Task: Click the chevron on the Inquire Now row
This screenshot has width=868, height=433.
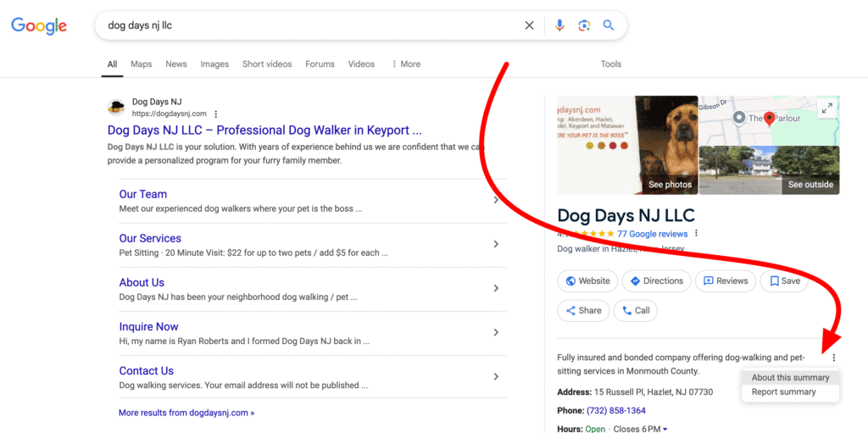Action: (x=496, y=332)
